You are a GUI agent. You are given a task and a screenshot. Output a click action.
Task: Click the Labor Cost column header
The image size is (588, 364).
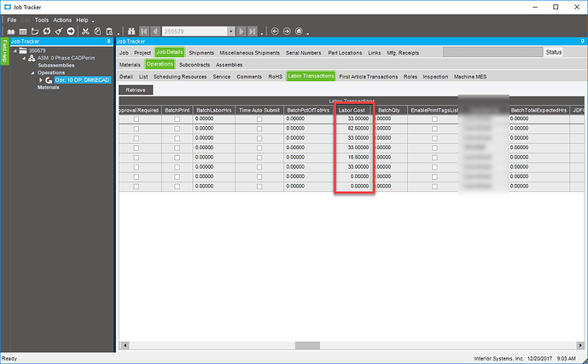352,110
